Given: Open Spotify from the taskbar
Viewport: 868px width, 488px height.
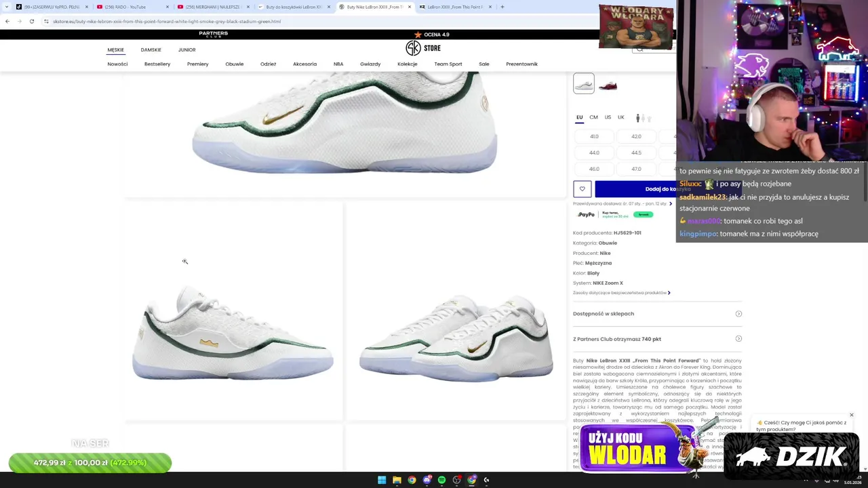Looking at the screenshot, I should (441, 480).
